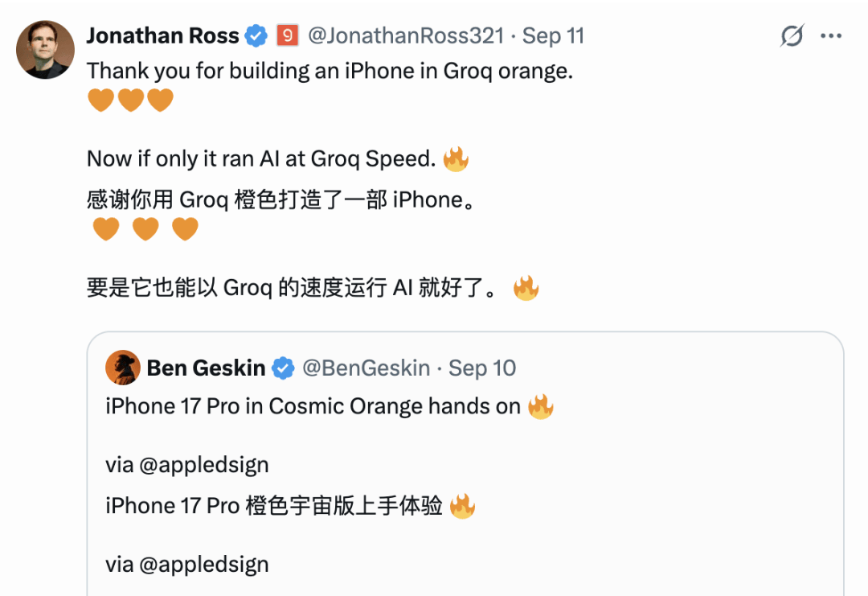Click fire emoji after Groq Speed
The width and height of the screenshot is (868, 596).
coord(456,159)
